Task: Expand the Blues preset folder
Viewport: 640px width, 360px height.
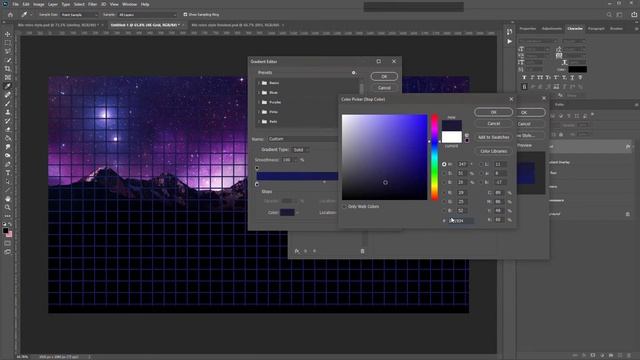Action: (x=258, y=93)
